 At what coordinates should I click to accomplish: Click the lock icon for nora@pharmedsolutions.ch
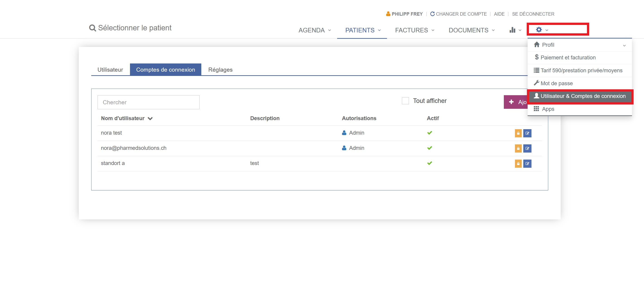click(518, 148)
